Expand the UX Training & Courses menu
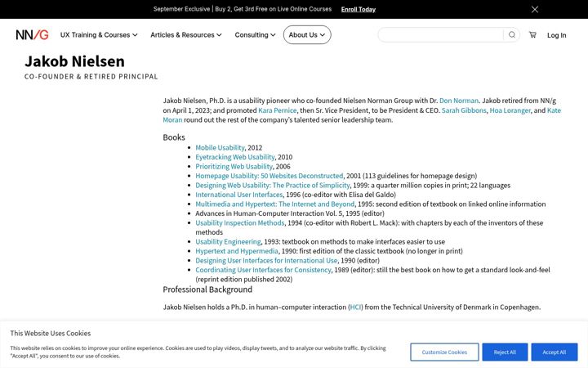 (99, 35)
